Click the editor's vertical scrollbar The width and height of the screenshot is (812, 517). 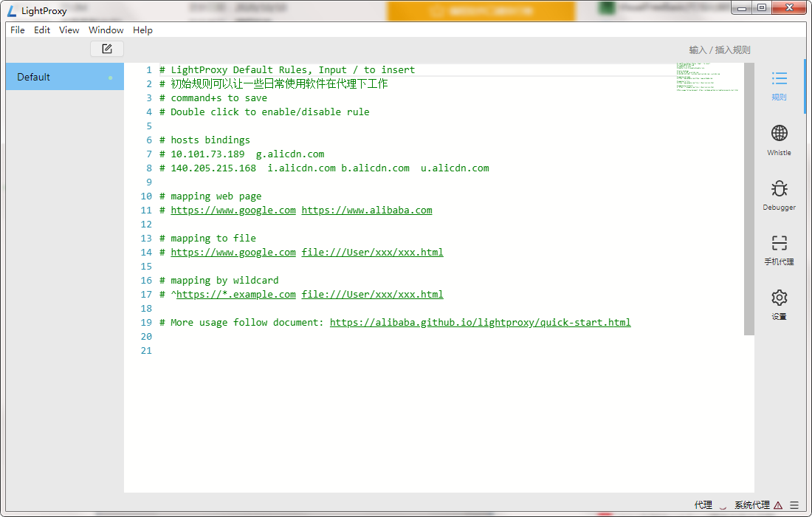(749, 199)
